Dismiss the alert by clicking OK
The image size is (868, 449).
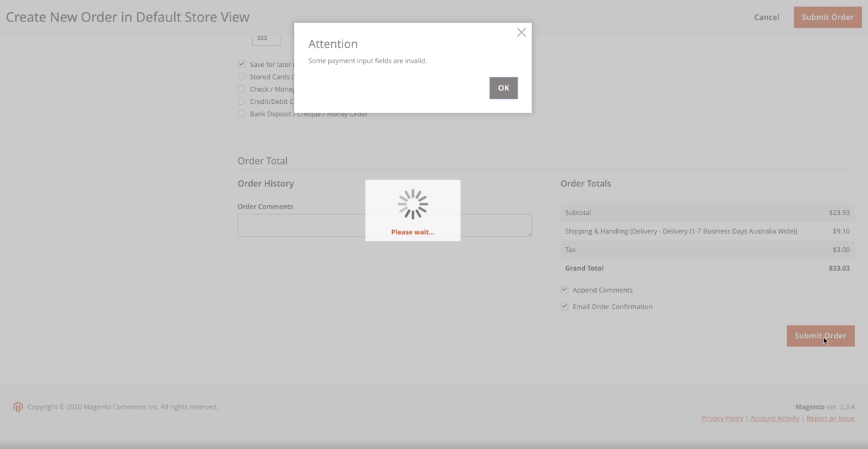[x=503, y=88]
